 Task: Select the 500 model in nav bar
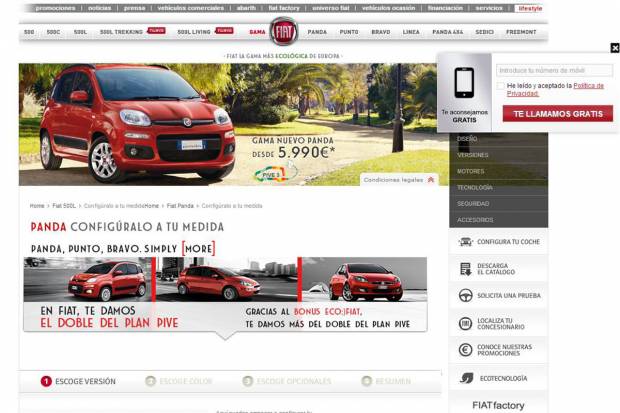29,32
